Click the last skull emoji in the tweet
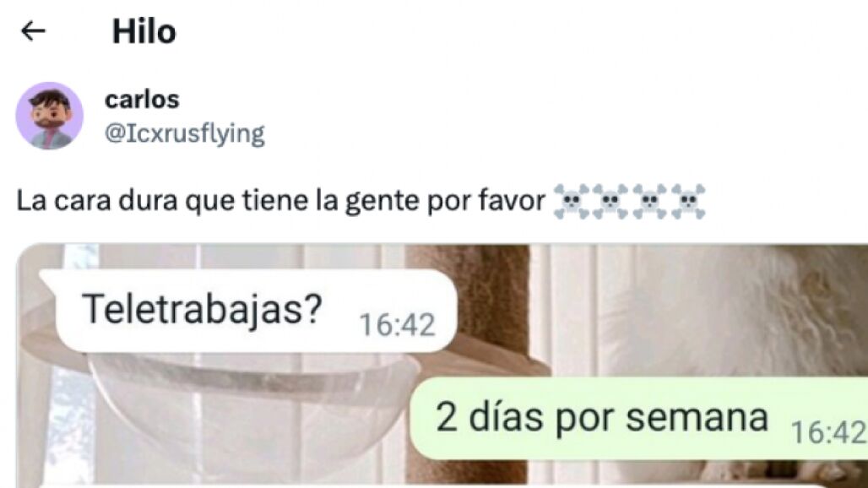The width and height of the screenshot is (868, 488). (x=688, y=202)
